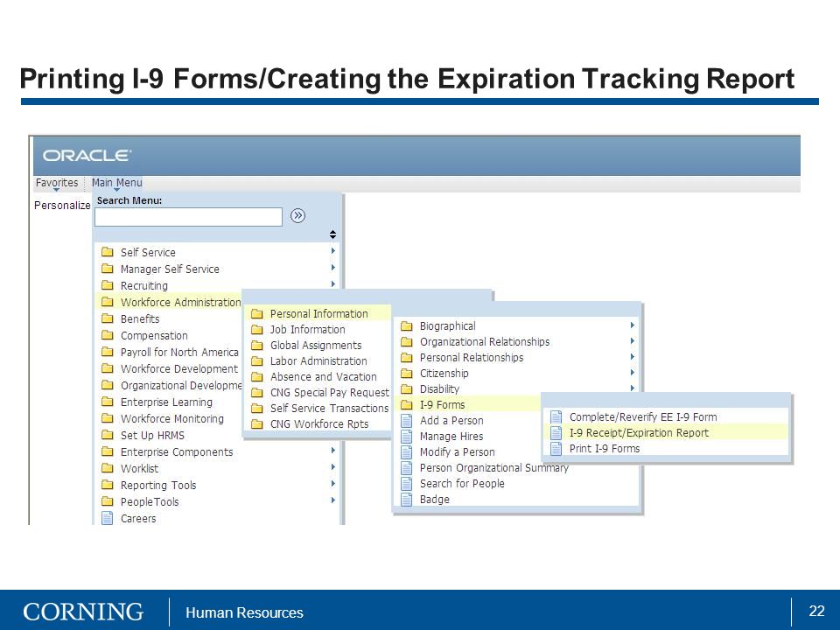Viewport: 840px width, 630px height.
Task: Click the Global Assignments folder icon
Action: [257, 345]
